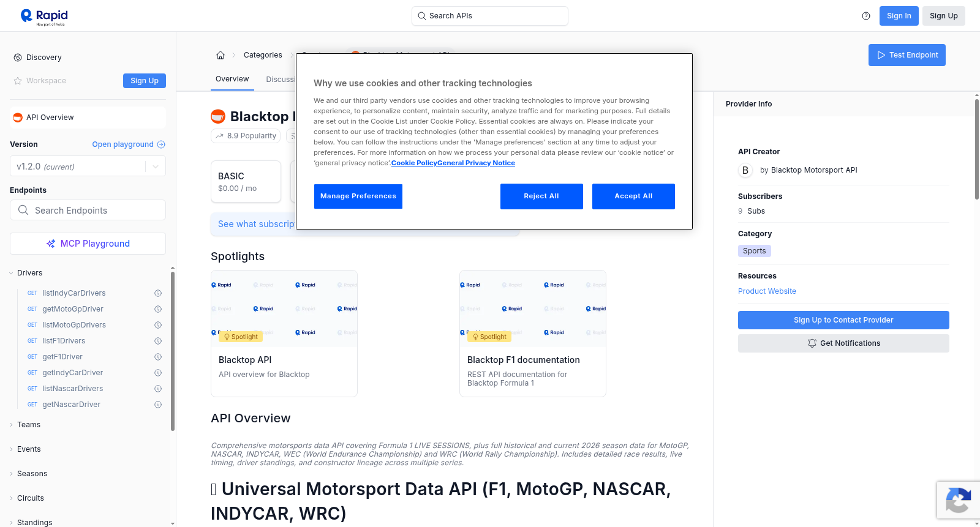This screenshot has width=980, height=527.
Task: Click Accept All cookies button
Action: point(633,196)
